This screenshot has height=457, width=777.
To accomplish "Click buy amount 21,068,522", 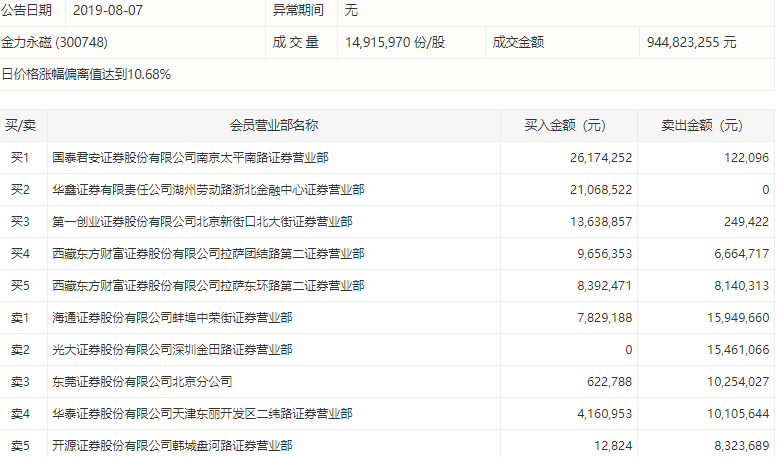I will point(601,190).
